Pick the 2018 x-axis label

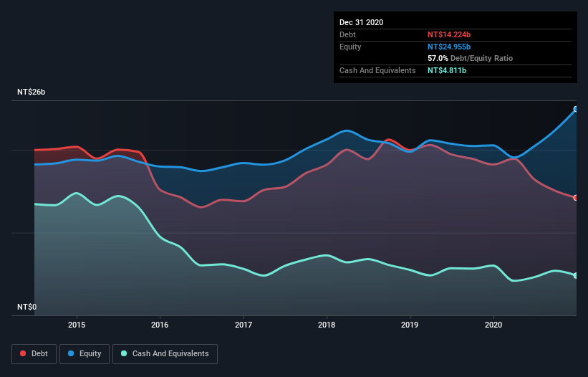tap(327, 325)
